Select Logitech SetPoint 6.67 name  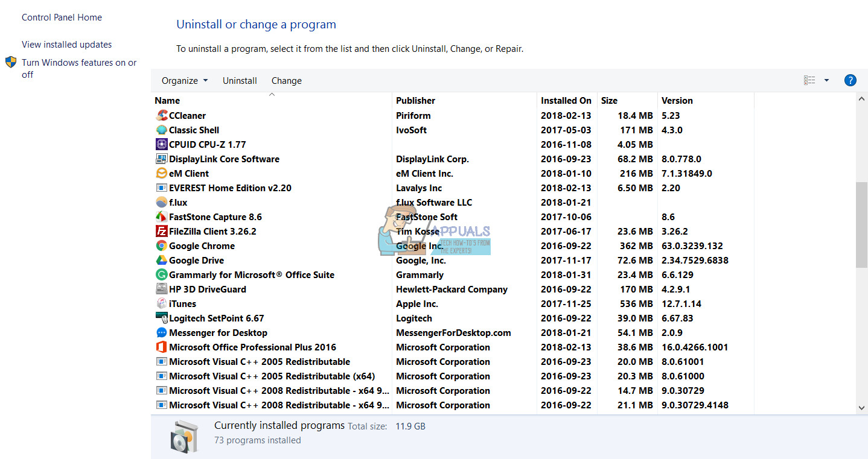point(217,318)
